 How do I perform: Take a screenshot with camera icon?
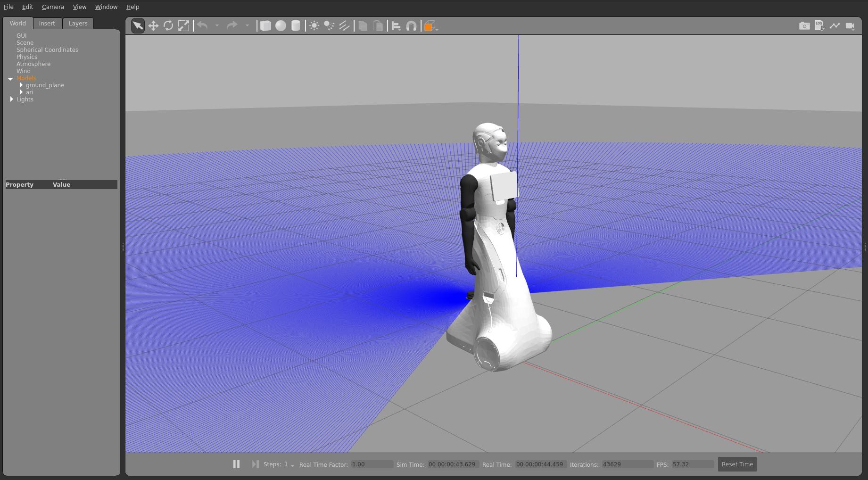(x=804, y=26)
